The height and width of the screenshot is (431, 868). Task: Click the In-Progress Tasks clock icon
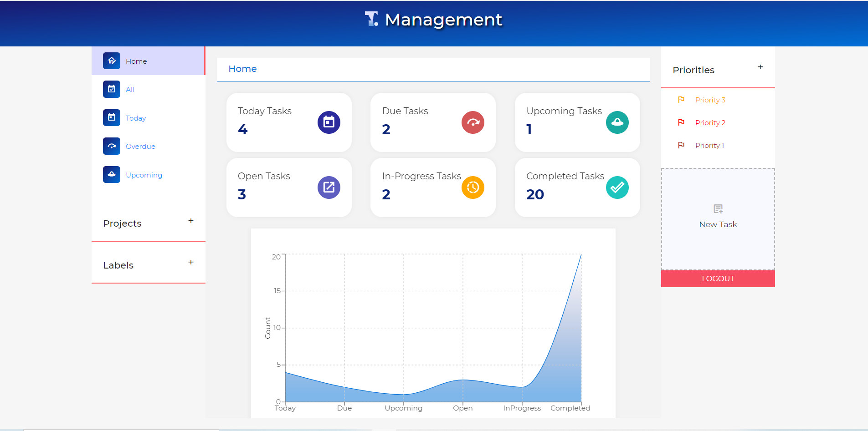point(473,187)
